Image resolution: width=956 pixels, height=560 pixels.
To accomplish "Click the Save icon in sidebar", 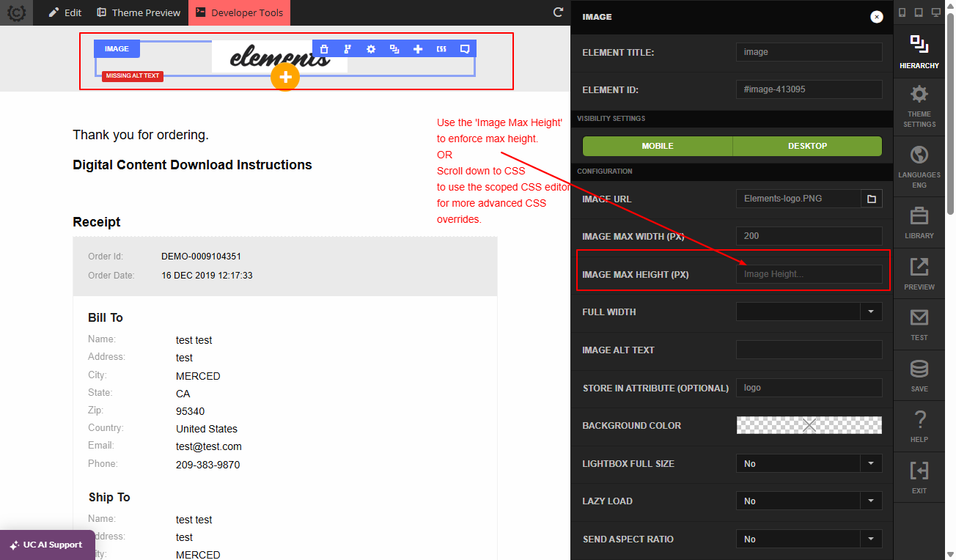I will tap(919, 376).
